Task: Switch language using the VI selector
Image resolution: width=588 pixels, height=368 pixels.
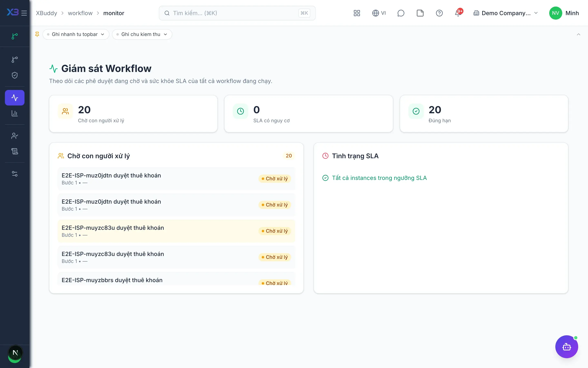Action: click(x=379, y=13)
